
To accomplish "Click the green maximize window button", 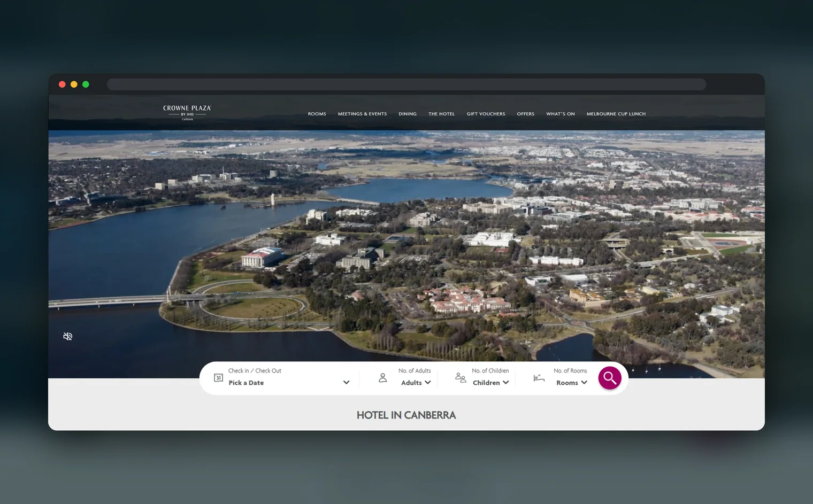I will [86, 84].
